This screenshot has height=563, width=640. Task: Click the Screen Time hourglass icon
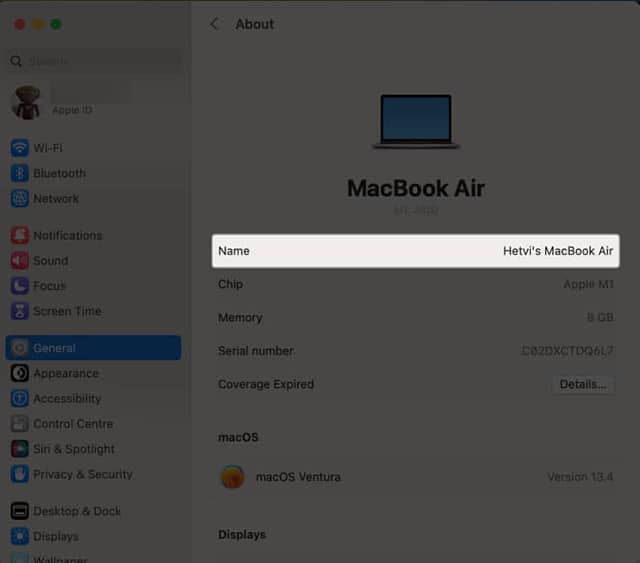pos(20,311)
